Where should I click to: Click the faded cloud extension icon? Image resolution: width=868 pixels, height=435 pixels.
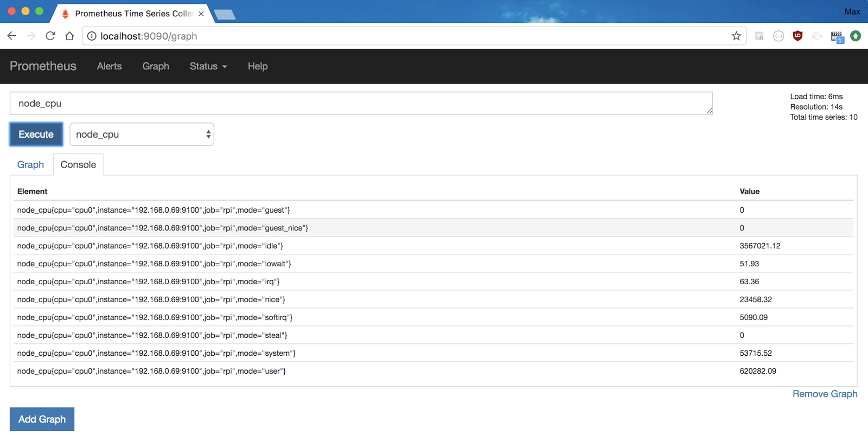tap(817, 36)
